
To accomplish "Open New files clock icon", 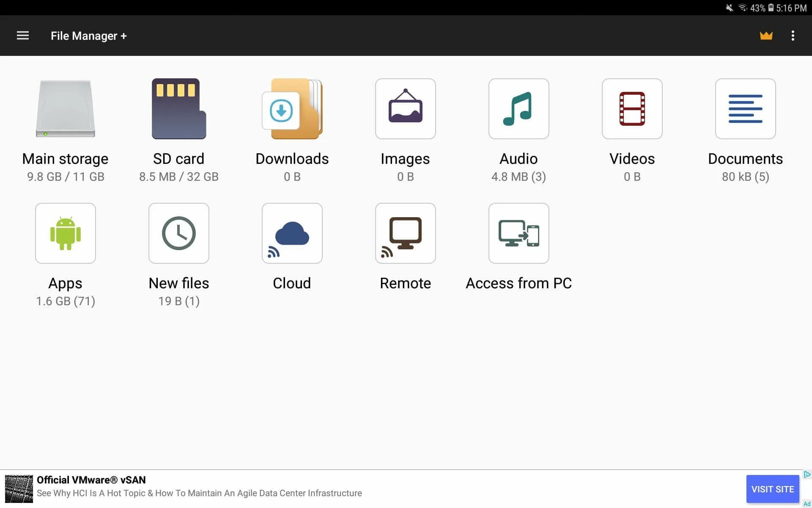I will pyautogui.click(x=179, y=233).
